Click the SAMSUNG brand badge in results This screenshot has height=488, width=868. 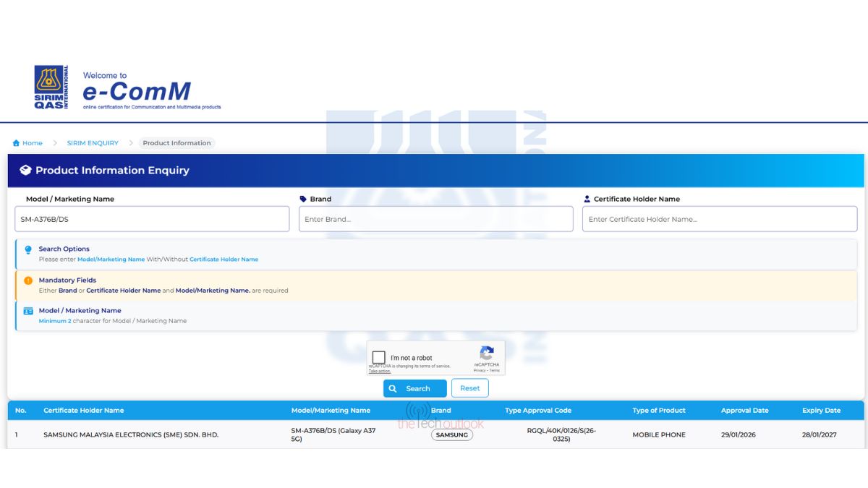(452, 435)
